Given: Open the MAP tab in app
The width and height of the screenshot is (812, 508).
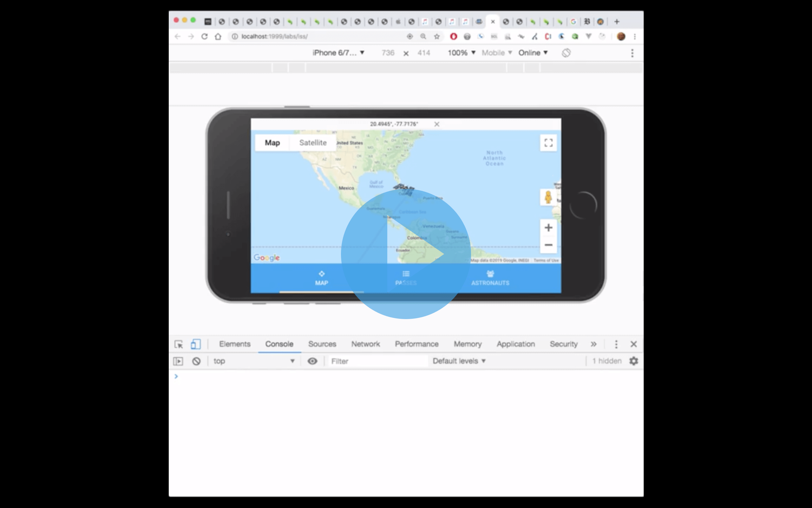Looking at the screenshot, I should click(321, 278).
